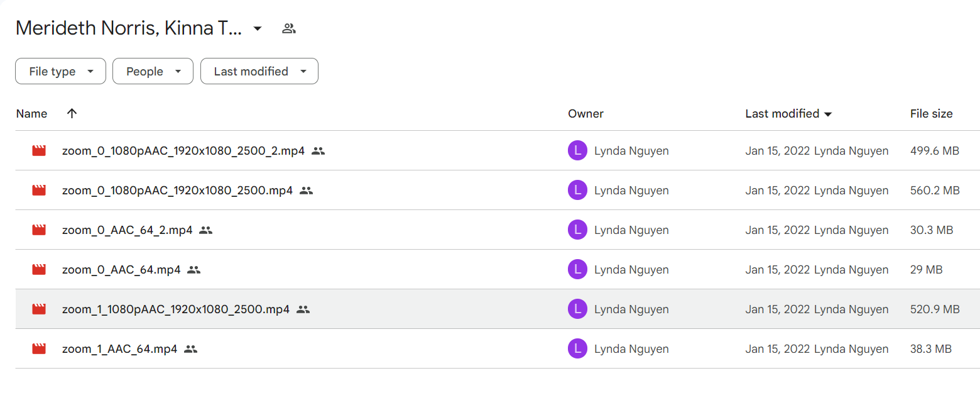
Task: Open the folder title dropdown arrow
Action: 257,28
